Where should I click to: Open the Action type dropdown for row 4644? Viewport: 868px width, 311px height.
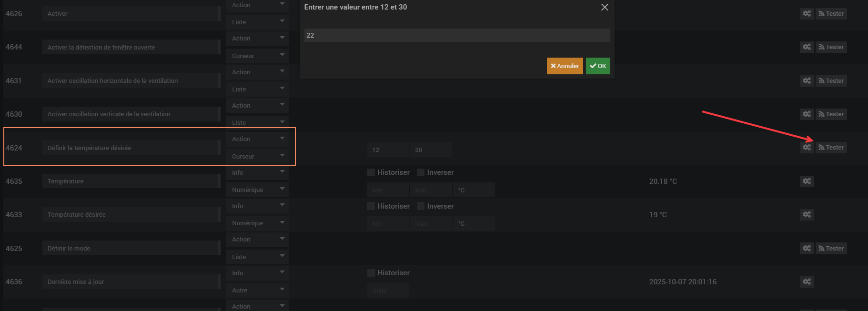tap(257, 39)
